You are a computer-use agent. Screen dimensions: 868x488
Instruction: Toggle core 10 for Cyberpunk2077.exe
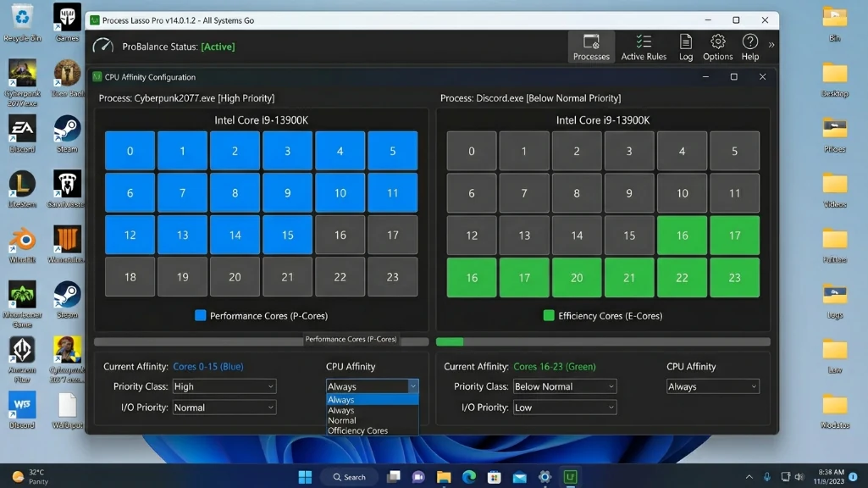(340, 193)
